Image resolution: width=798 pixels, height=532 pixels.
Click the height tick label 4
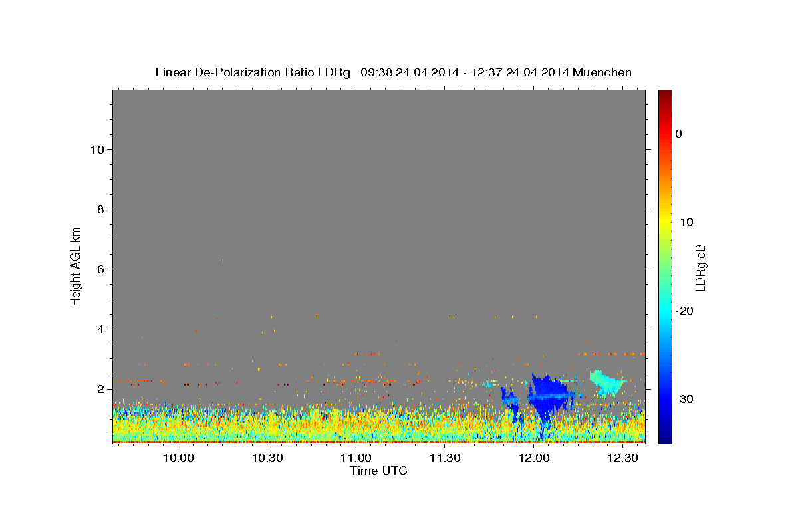click(101, 329)
